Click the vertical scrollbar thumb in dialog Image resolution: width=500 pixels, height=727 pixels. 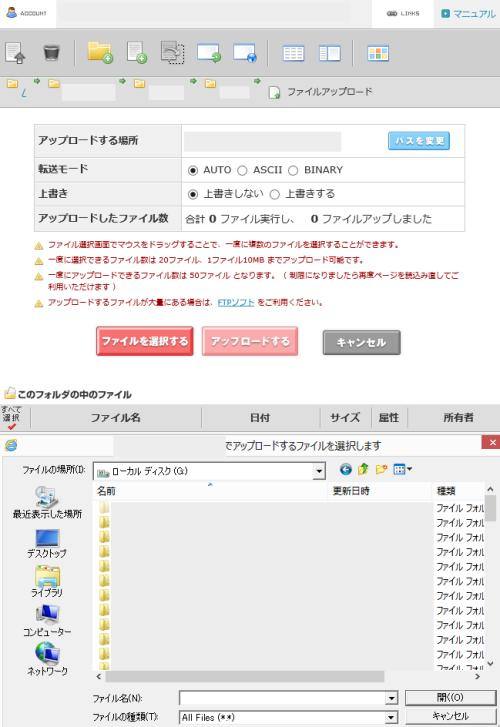[x=490, y=508]
